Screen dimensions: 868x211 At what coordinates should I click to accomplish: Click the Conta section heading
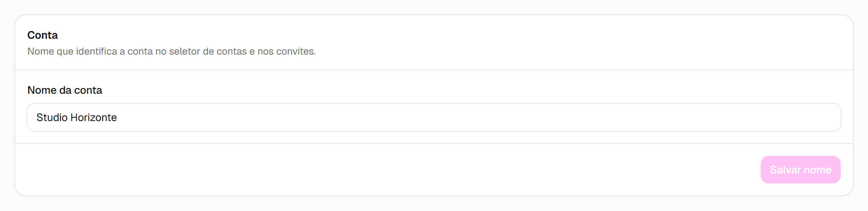point(42,35)
